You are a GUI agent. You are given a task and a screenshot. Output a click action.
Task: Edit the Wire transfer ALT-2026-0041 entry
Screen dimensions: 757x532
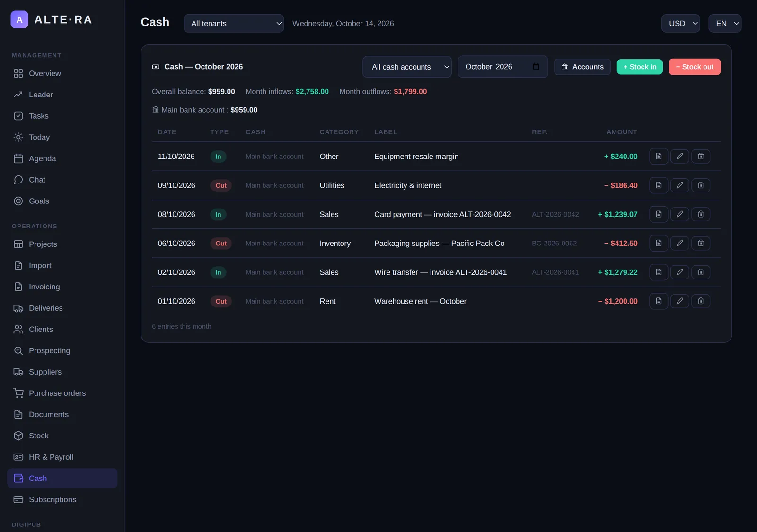click(679, 272)
